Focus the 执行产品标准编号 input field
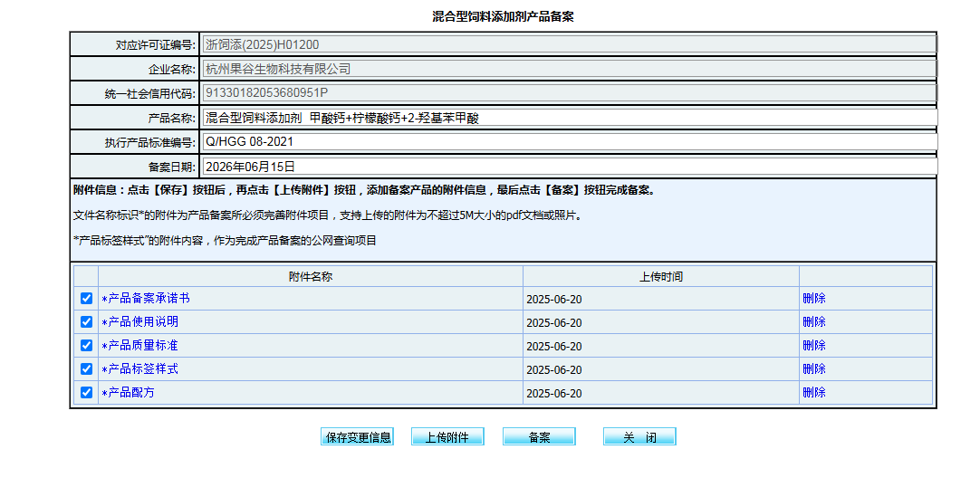The image size is (980, 478). point(570,142)
